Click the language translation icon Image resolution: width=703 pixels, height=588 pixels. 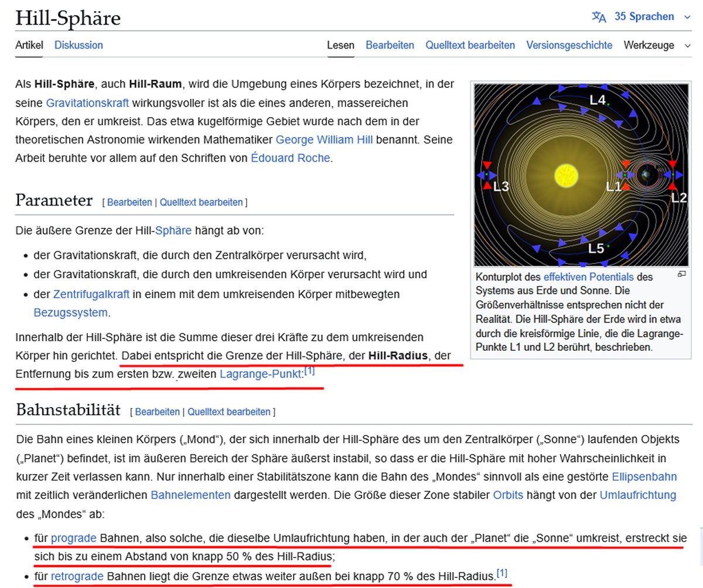[599, 17]
